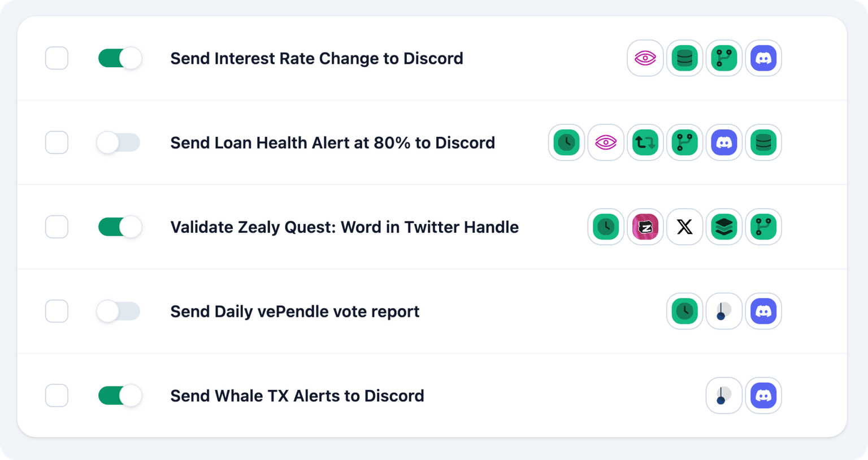Click the X (Twitter) icon
Image resolution: width=868 pixels, height=460 pixels.
click(684, 227)
